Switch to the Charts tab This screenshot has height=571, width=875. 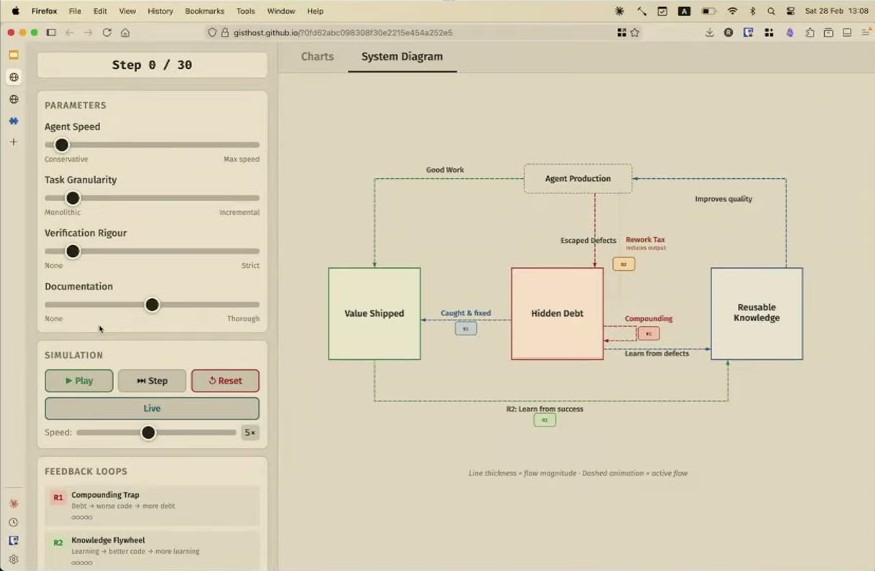[x=317, y=56]
